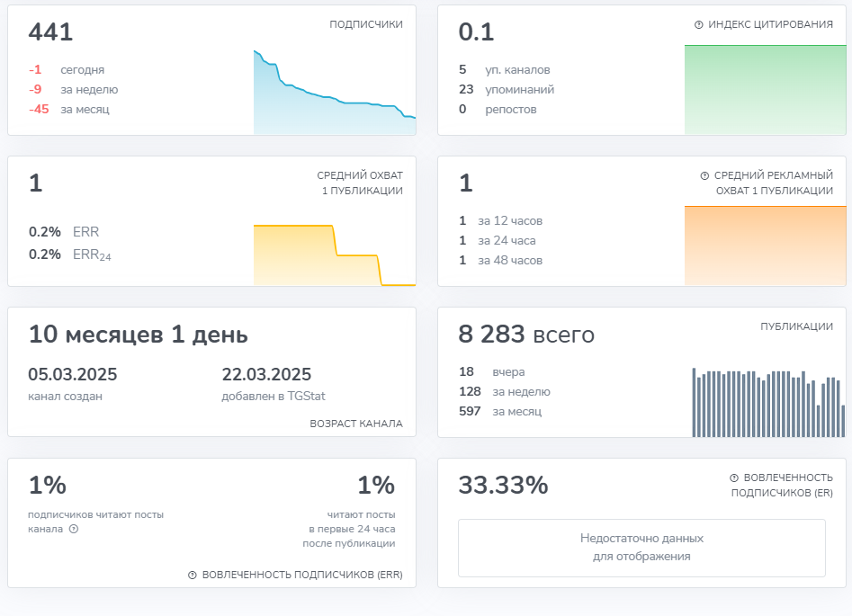Open the publications bar chart
This screenshot has height=616, width=852.
click(x=767, y=403)
